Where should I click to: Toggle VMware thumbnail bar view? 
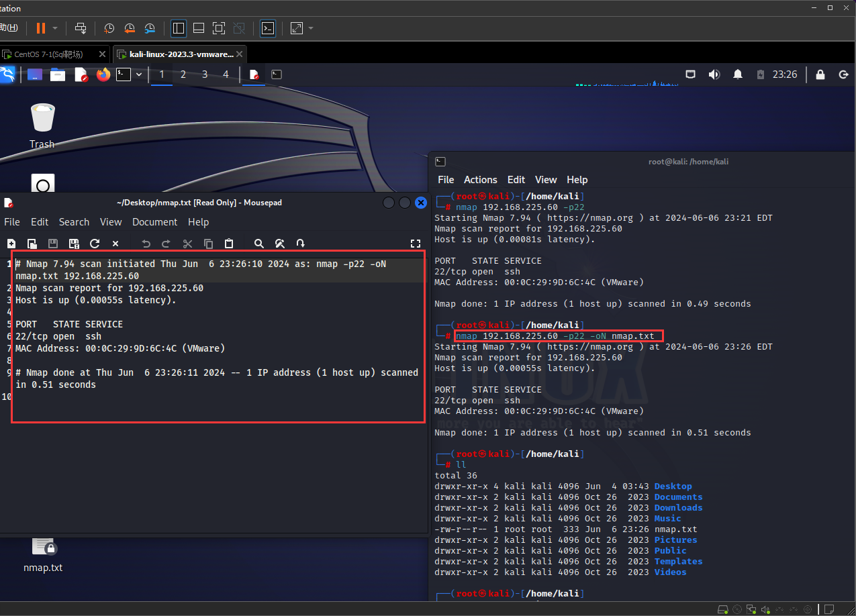tap(199, 28)
